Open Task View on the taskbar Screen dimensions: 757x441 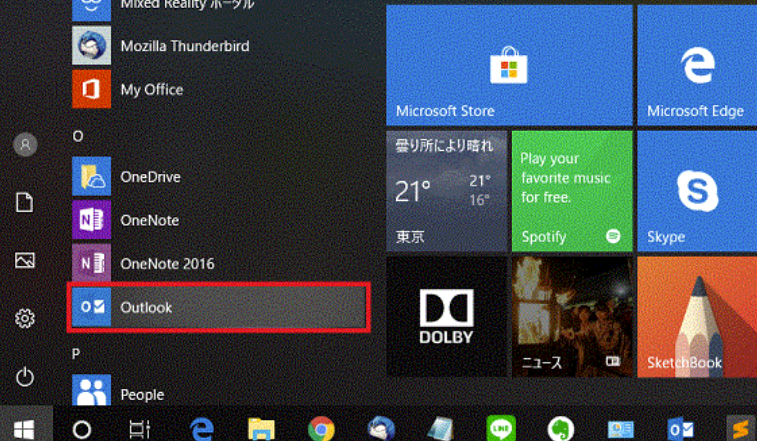pos(140,429)
